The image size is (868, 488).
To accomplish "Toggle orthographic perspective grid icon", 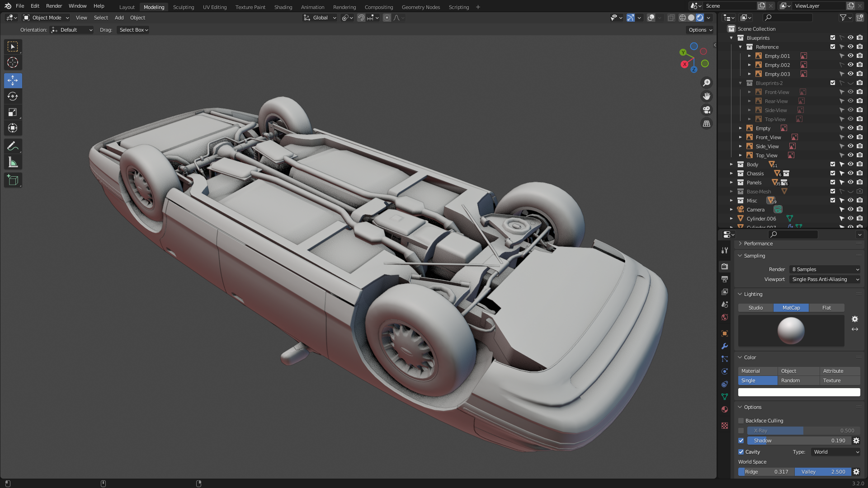I will pyautogui.click(x=707, y=123).
